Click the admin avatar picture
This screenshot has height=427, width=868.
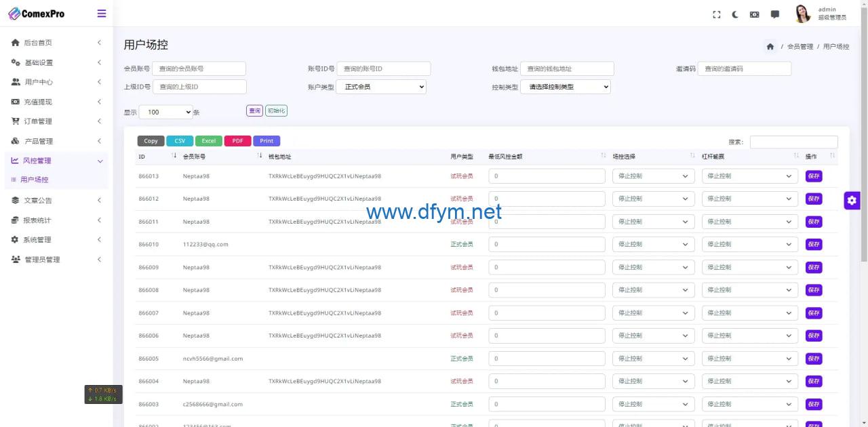coord(802,14)
